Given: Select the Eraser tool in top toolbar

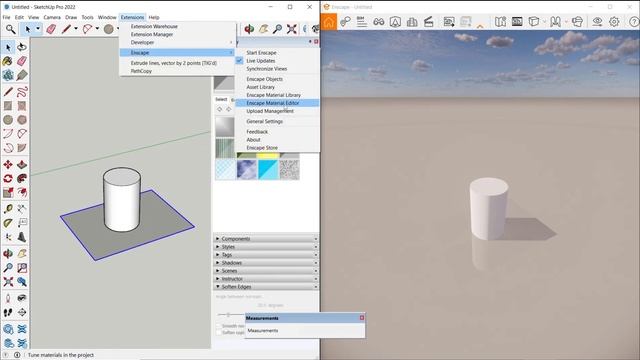Looking at the screenshot, I should tap(51, 29).
